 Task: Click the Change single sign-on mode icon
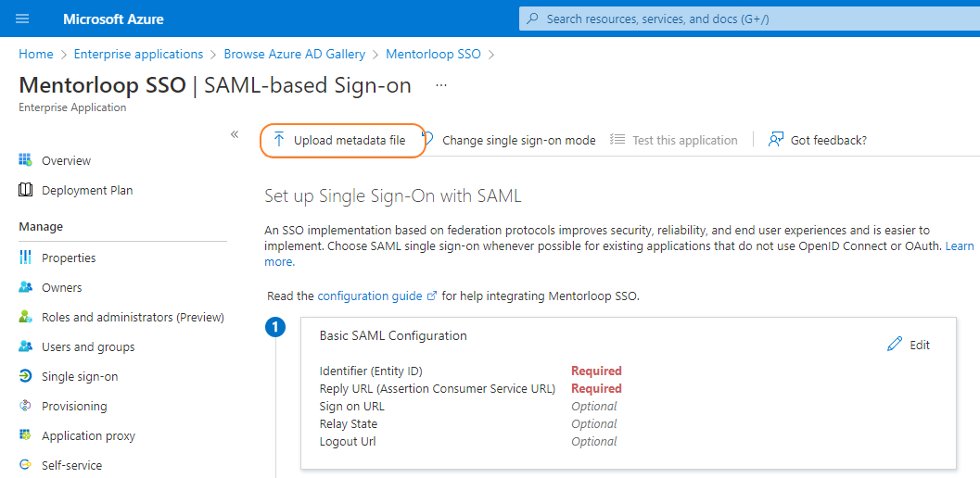coord(428,137)
